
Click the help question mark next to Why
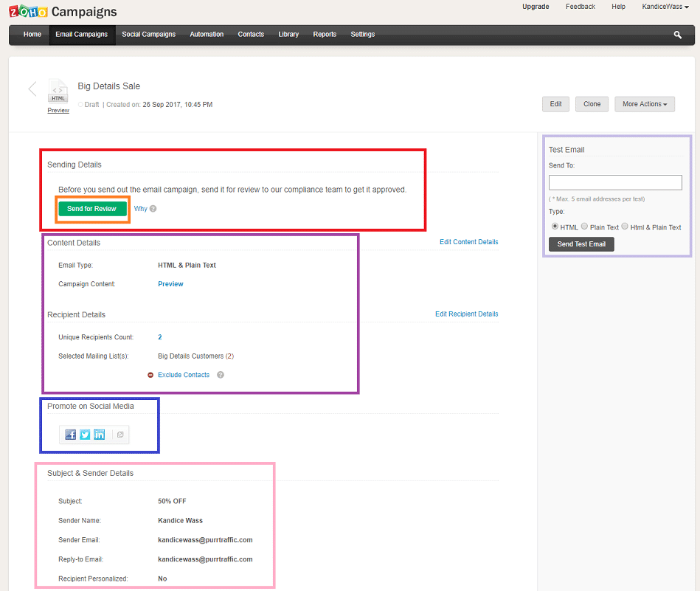pos(153,209)
